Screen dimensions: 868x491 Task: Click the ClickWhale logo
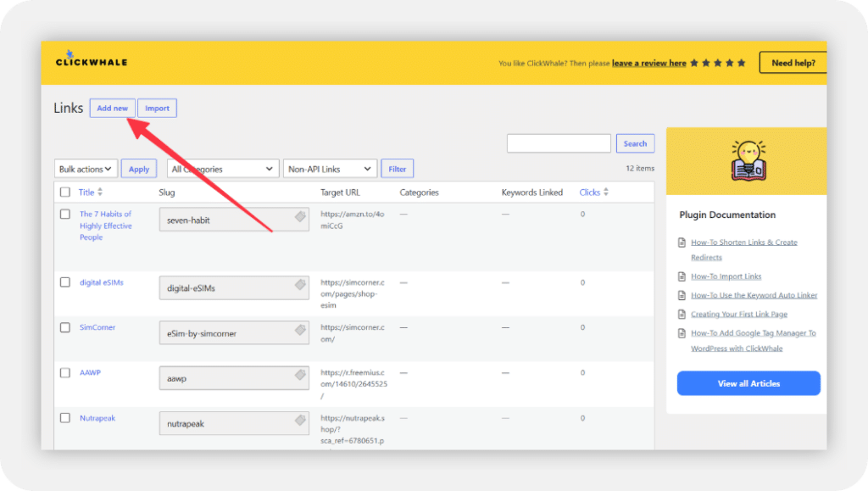[92, 59]
